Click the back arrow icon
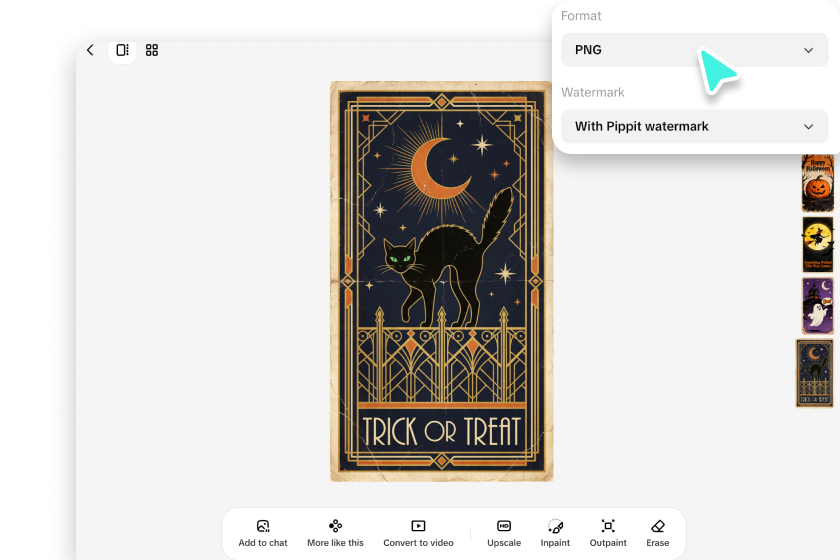Viewport: 840px width, 560px height. point(90,50)
